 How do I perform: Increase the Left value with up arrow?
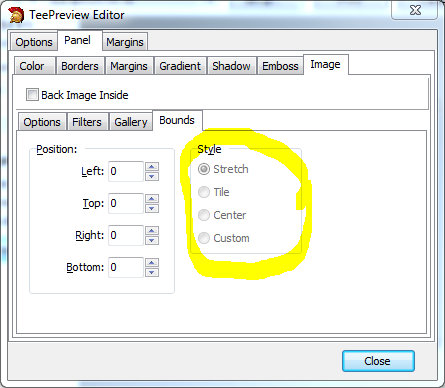point(152,167)
